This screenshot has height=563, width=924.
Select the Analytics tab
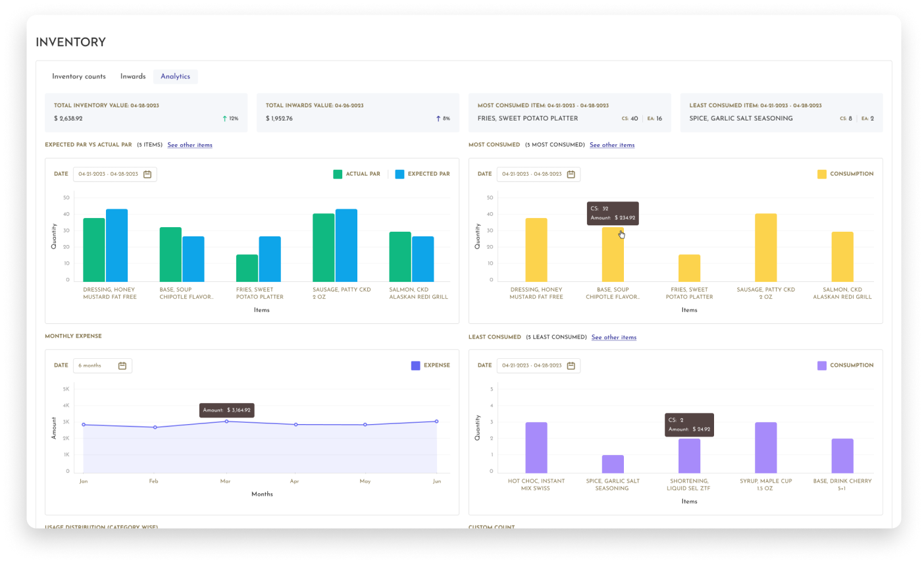click(176, 76)
